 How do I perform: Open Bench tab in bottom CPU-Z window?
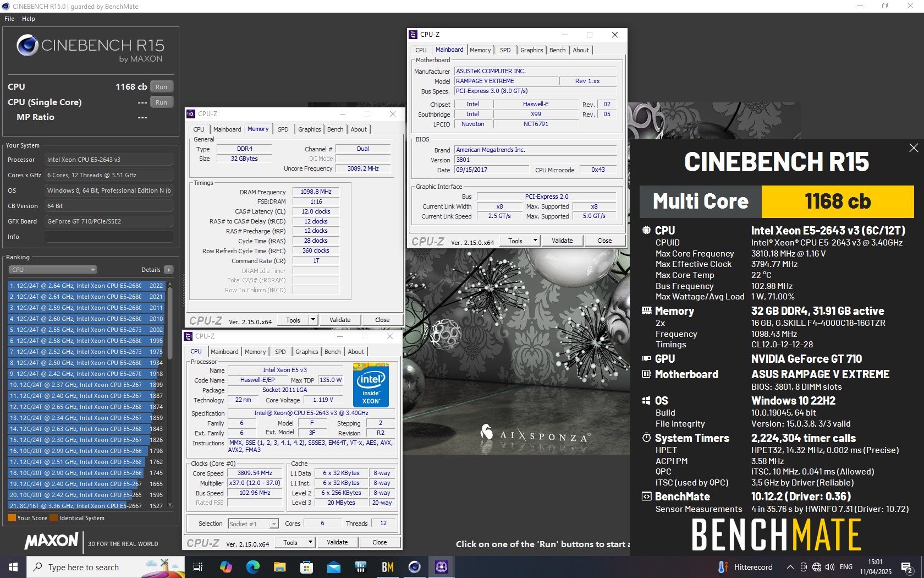333,352
